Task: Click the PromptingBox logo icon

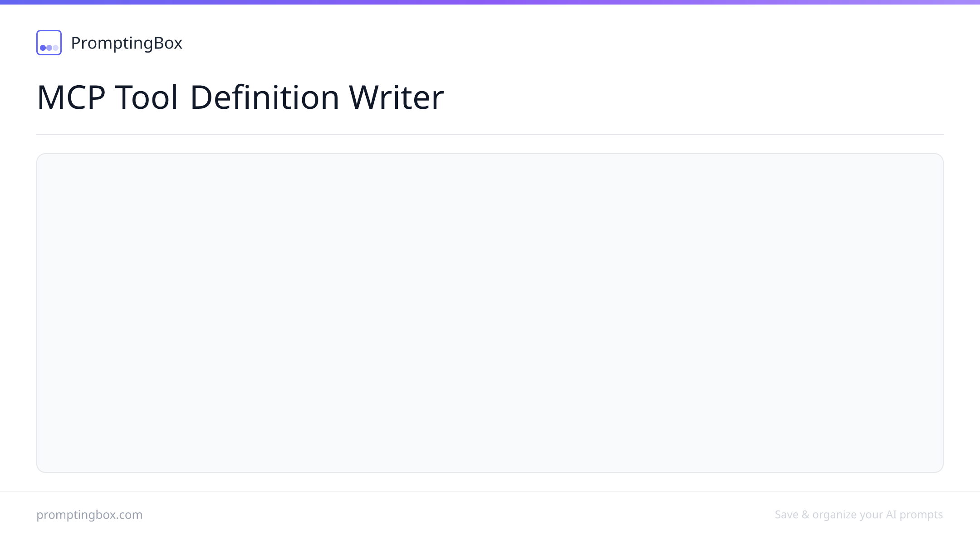Action: 49,43
